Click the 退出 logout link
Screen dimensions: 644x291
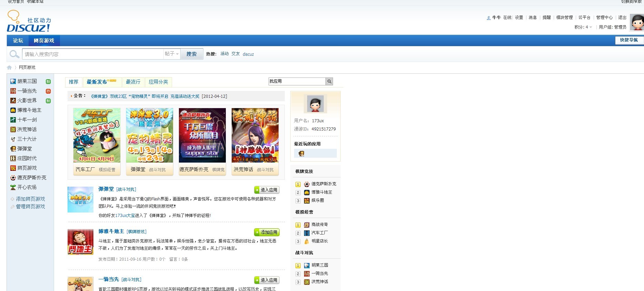622,18
